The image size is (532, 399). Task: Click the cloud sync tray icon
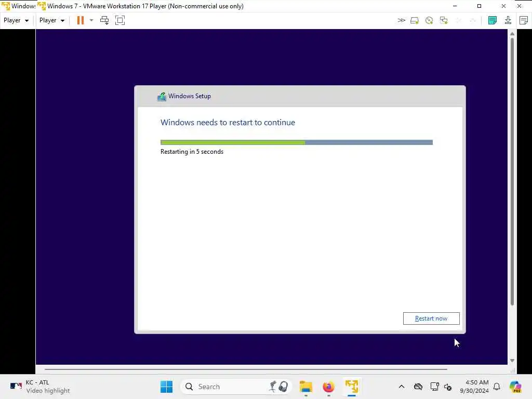point(418,387)
